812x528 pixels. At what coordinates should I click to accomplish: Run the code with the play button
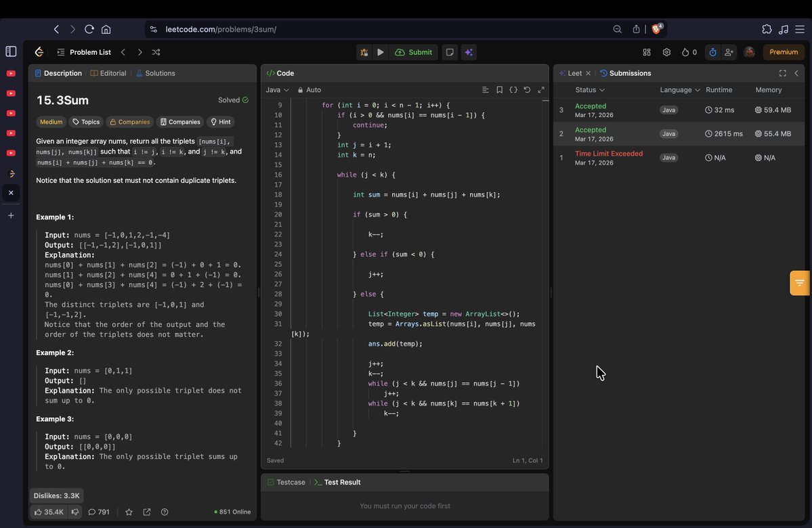381,52
